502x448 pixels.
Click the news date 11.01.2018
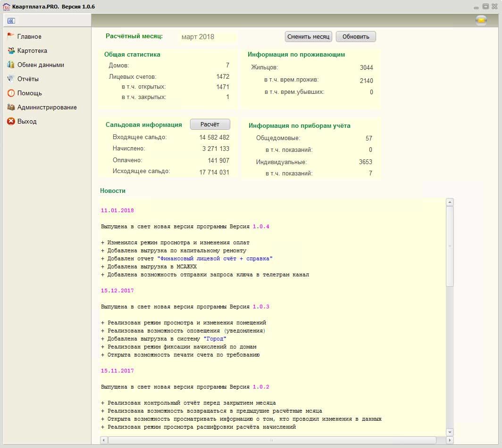117,210
